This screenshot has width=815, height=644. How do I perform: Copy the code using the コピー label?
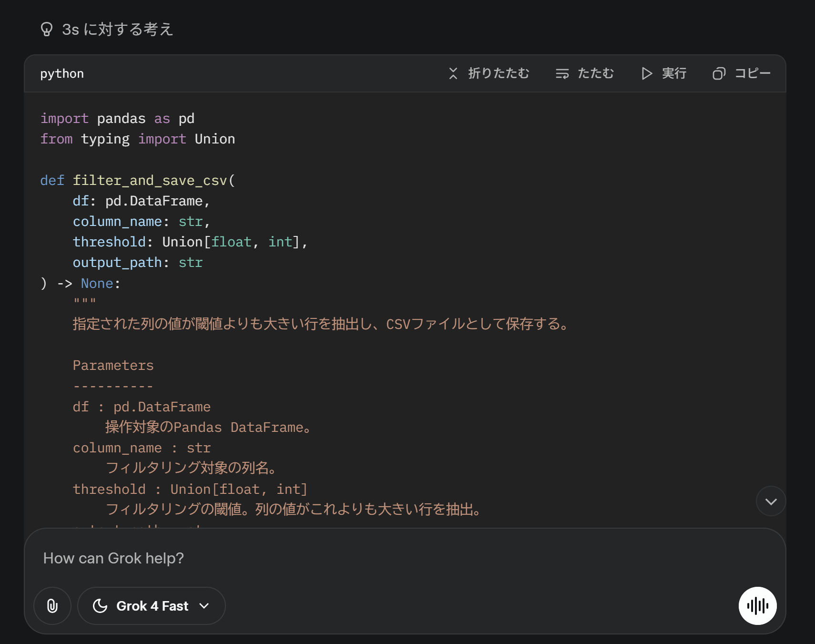(753, 73)
